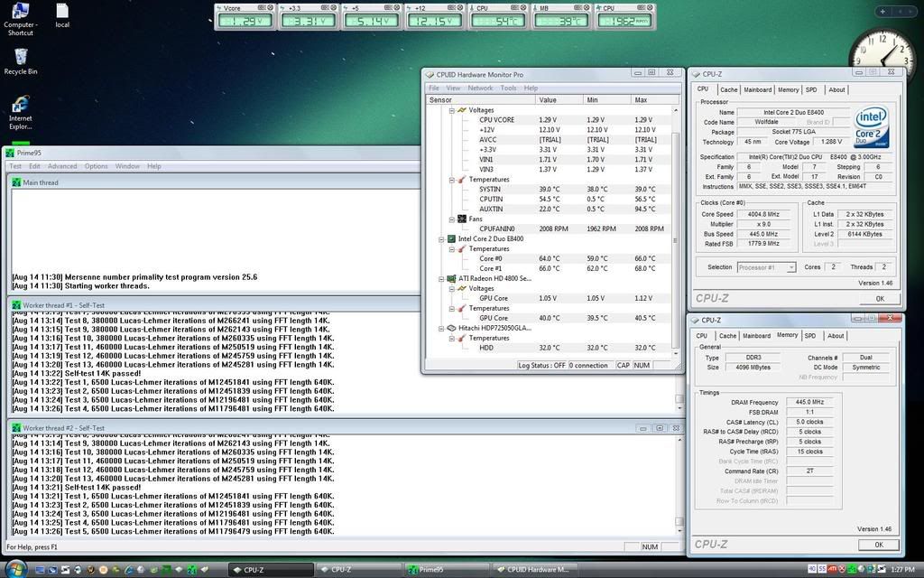Collapse the Hitachi HDP725050GLA node
The image size is (924, 578).
440,328
